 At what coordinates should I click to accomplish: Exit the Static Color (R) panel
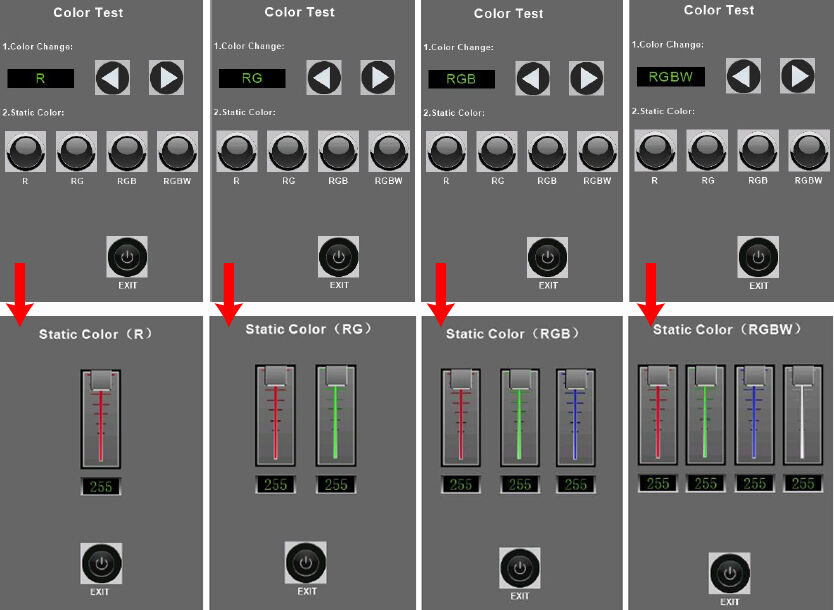(101, 563)
